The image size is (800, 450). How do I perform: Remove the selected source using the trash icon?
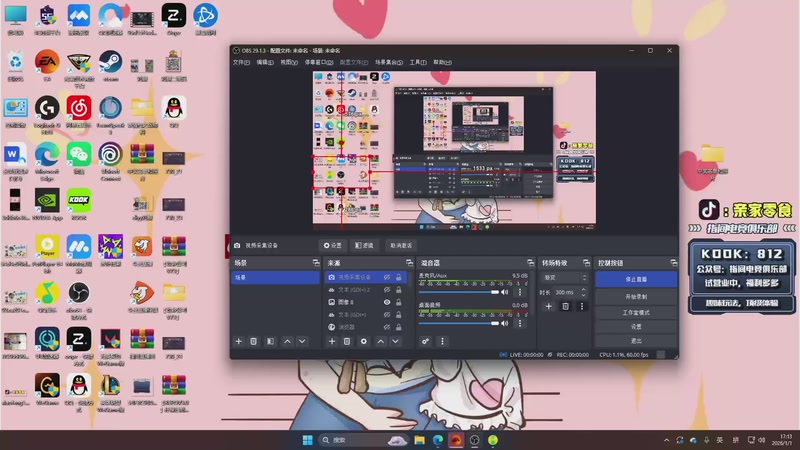(x=347, y=341)
